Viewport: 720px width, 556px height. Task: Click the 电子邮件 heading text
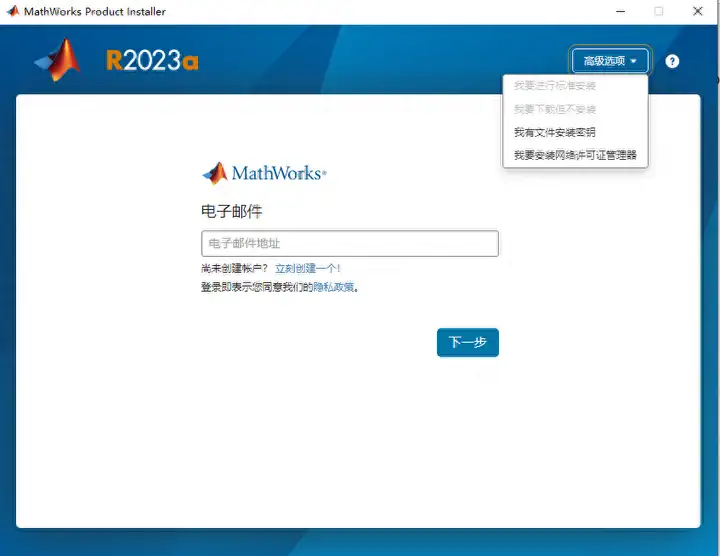[231, 212]
